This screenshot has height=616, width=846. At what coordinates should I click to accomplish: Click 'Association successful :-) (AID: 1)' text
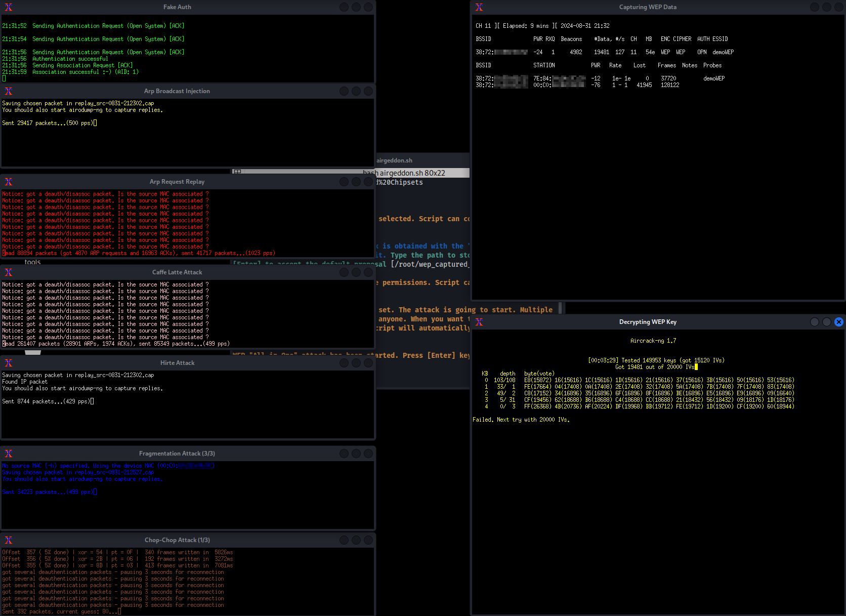pyautogui.click(x=70, y=72)
